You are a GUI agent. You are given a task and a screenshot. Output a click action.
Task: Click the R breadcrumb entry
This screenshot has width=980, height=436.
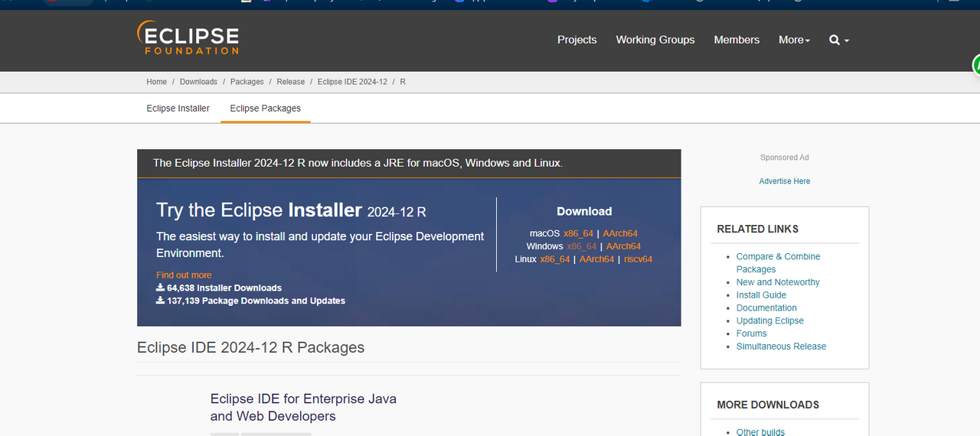(403, 82)
